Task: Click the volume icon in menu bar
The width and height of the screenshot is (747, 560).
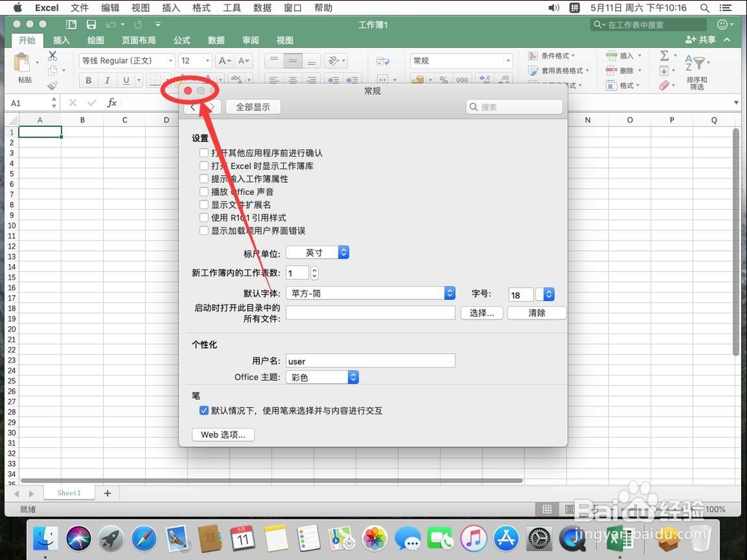Action: point(554,7)
